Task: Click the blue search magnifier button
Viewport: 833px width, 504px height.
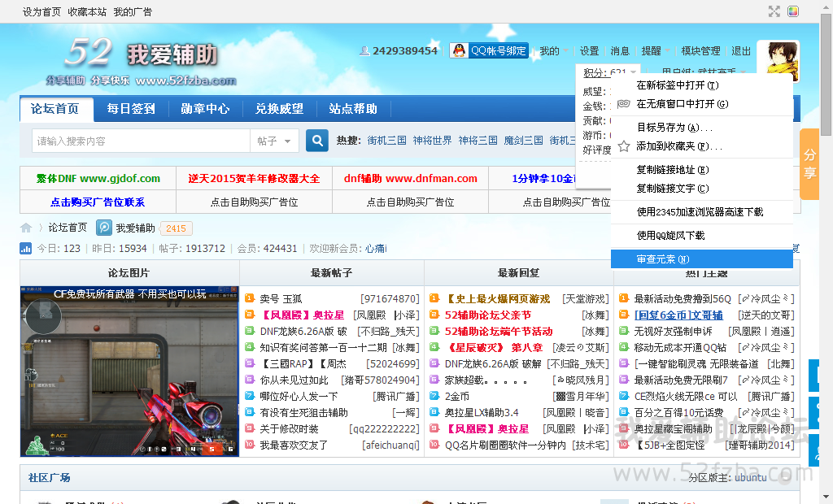Action: (x=317, y=141)
